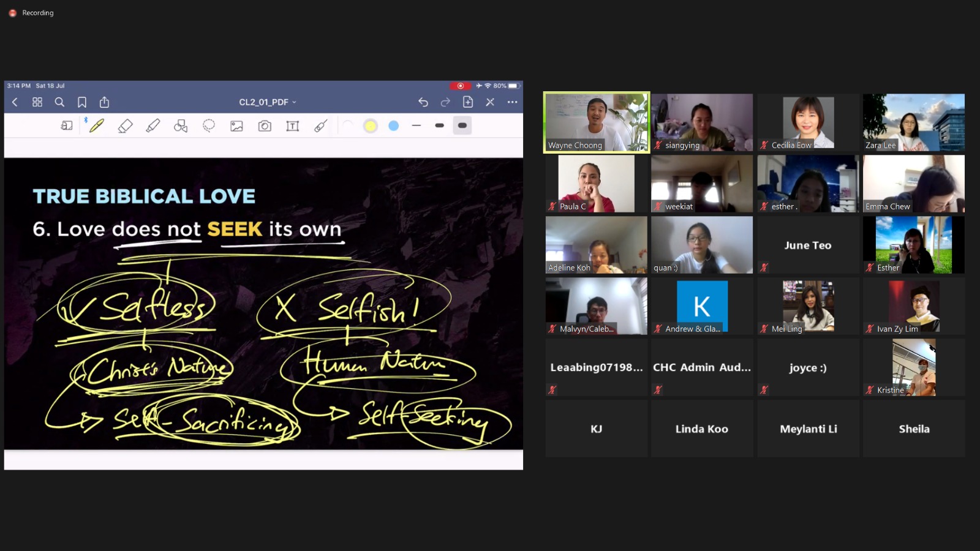Click Wayne Choong's video tile
The height and width of the screenshot is (551, 980).
click(x=596, y=122)
